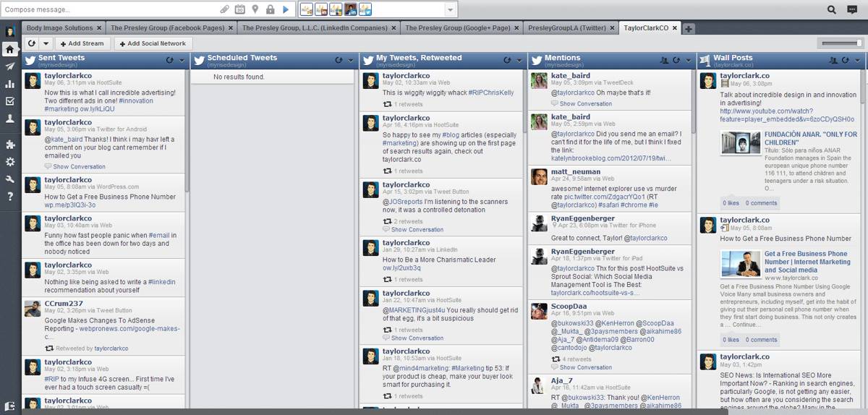The width and height of the screenshot is (868, 415).
Task: Click the Mentions column scrollbar
Action: point(694,101)
